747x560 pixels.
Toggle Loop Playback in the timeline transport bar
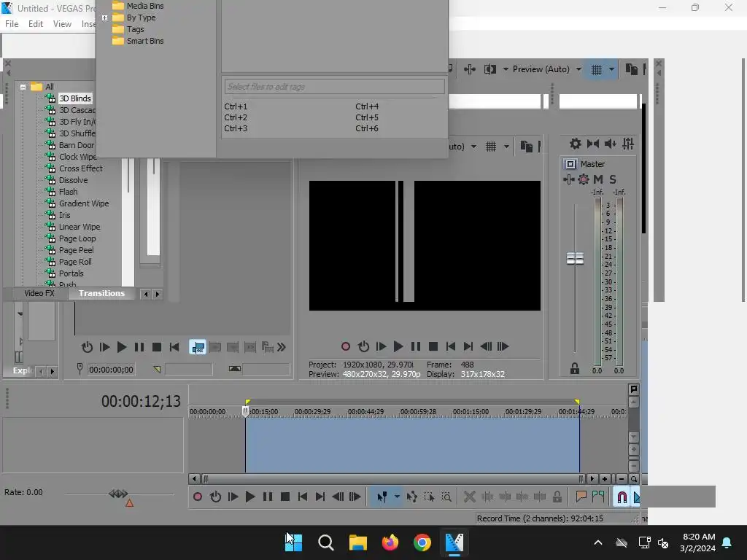point(215,497)
